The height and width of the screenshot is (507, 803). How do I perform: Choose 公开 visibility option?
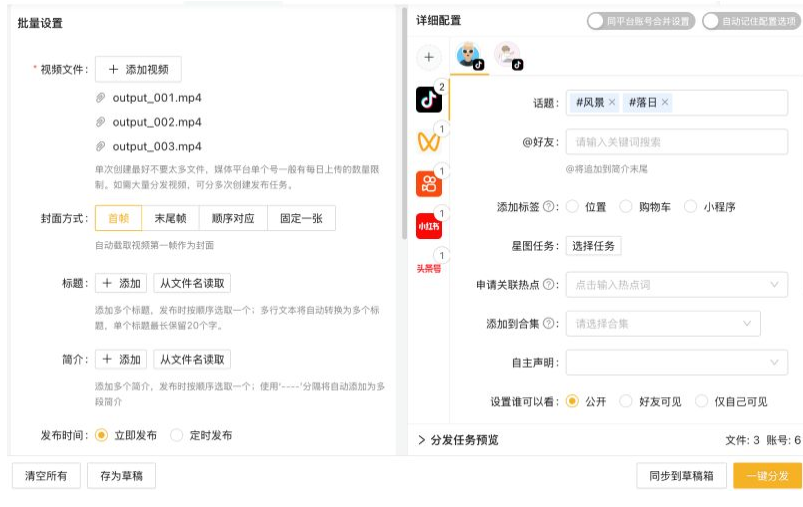coord(572,401)
